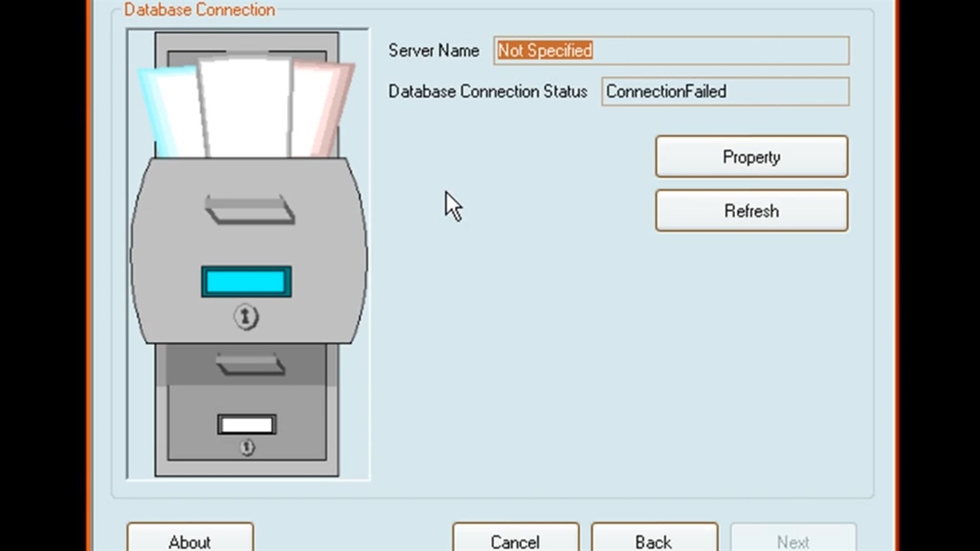The width and height of the screenshot is (980, 551).
Task: Click the Database Connection Status field
Action: click(724, 92)
